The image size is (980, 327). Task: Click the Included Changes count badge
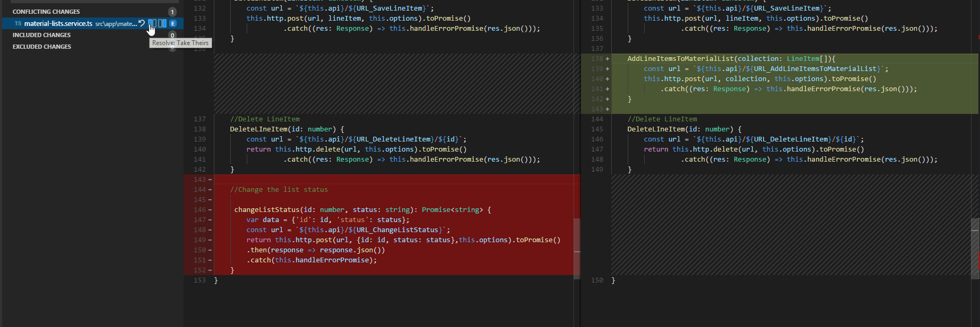click(172, 36)
